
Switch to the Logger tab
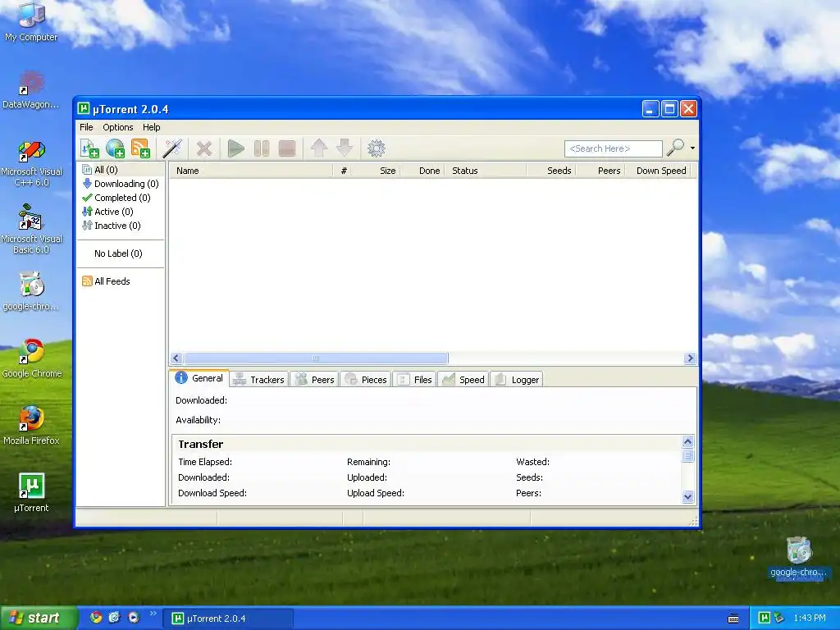pos(517,379)
